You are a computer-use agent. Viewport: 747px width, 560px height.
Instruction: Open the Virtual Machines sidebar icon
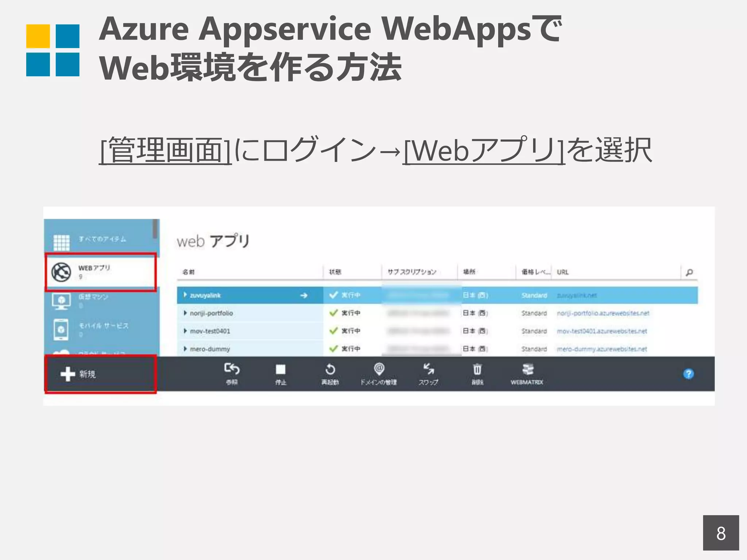click(61, 301)
